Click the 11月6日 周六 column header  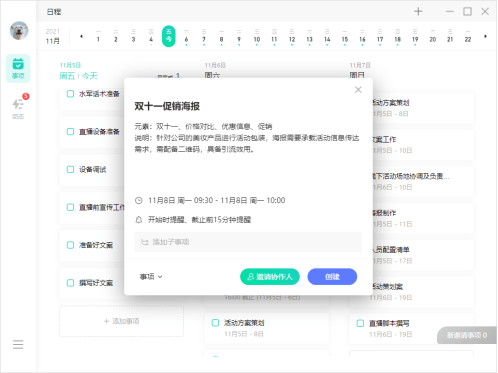pyautogui.click(x=215, y=70)
